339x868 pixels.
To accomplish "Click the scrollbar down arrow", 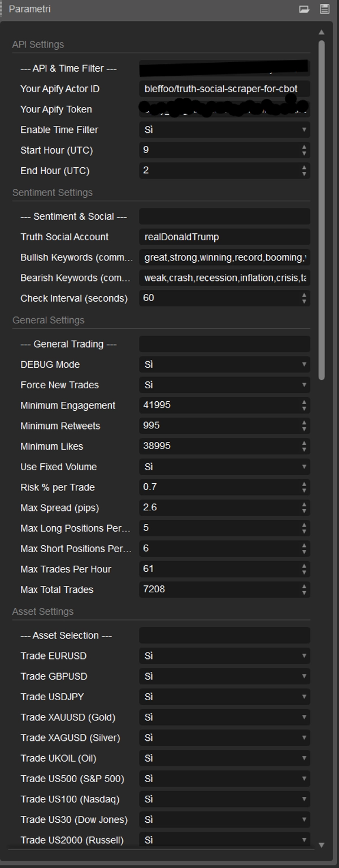I will tap(321, 845).
